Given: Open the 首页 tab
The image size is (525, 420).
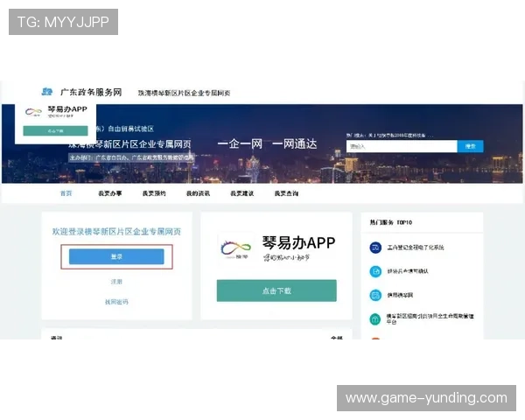Looking at the screenshot, I should tap(66, 193).
